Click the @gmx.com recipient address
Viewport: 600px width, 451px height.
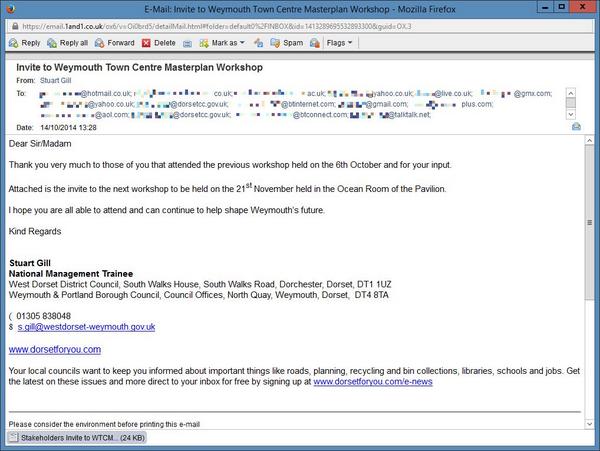(516, 93)
